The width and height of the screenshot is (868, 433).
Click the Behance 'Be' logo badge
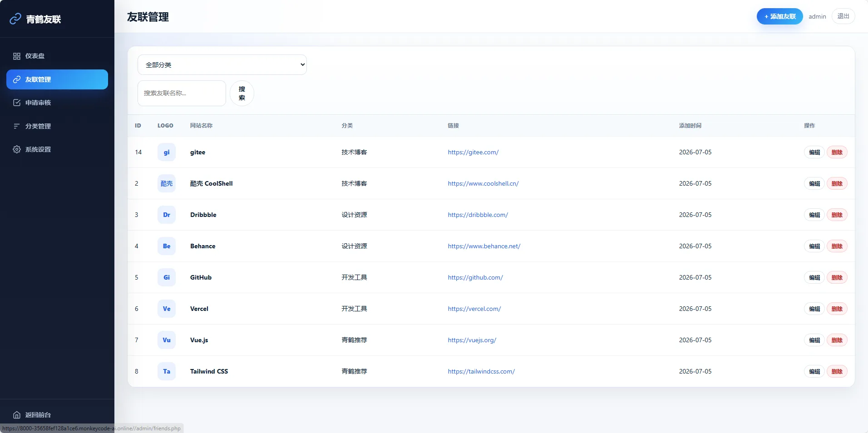click(x=167, y=246)
